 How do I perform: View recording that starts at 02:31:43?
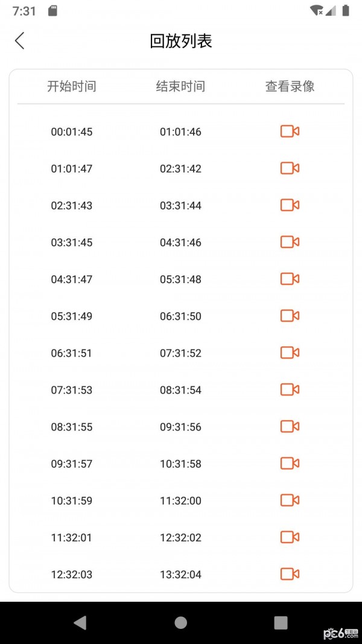pos(290,205)
